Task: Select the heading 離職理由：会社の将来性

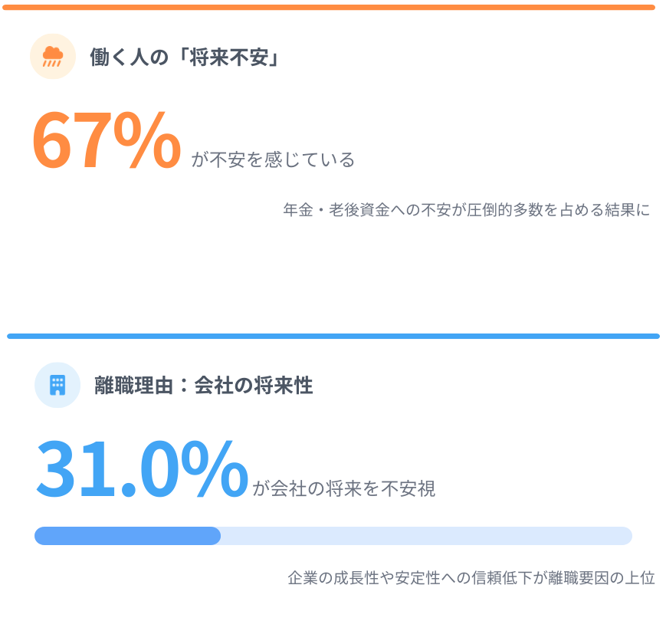Action: tap(204, 385)
